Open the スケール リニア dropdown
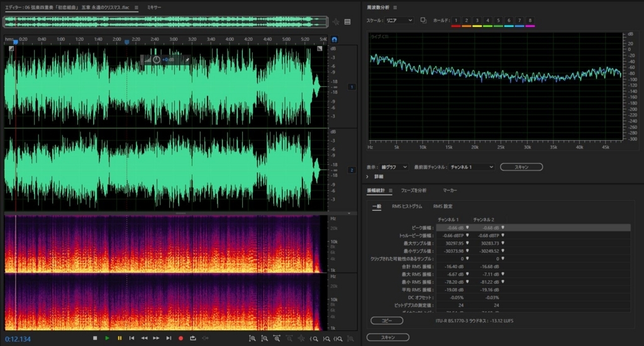 click(399, 20)
